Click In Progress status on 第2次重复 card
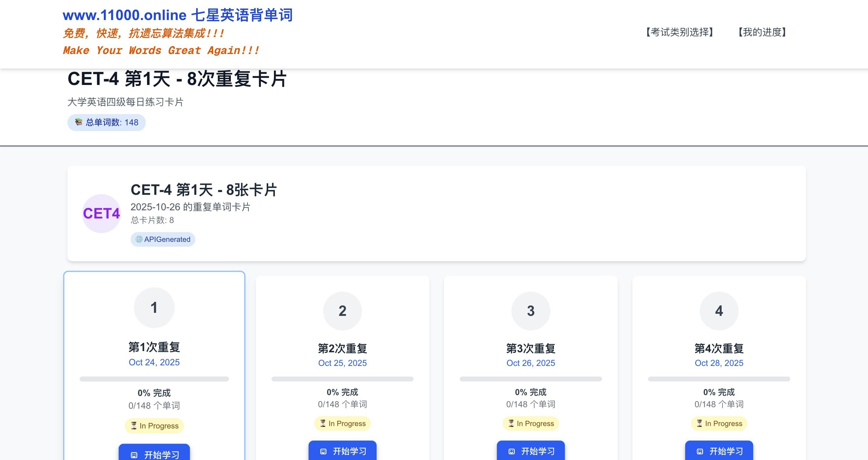 pos(342,424)
